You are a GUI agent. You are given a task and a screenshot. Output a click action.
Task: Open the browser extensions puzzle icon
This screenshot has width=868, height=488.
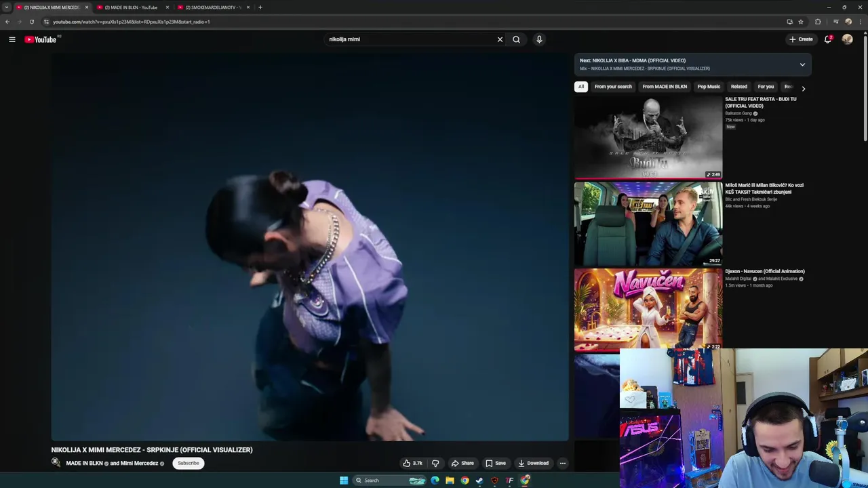[818, 22]
